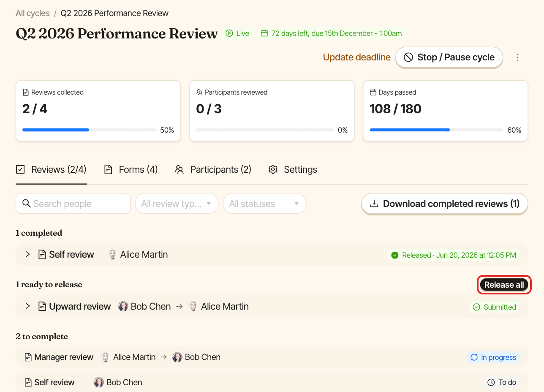Switch to the Forms (4) tab
Screen dimensions: 544x392
coord(131,170)
